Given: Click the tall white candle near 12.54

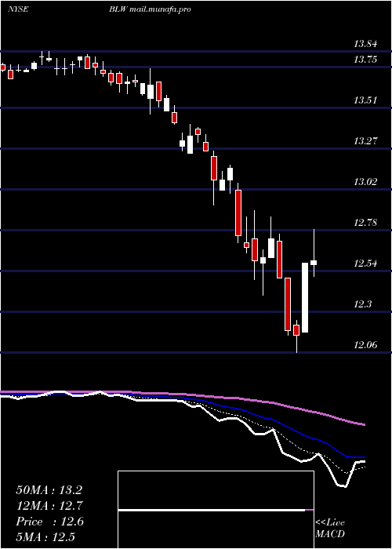Looking at the screenshot, I should (x=305, y=297).
